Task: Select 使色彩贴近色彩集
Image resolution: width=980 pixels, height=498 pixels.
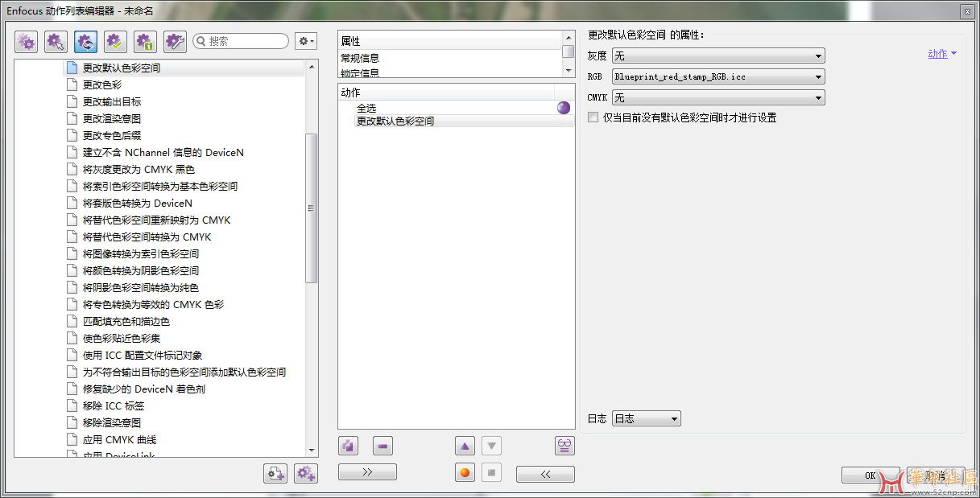Action: [122, 338]
